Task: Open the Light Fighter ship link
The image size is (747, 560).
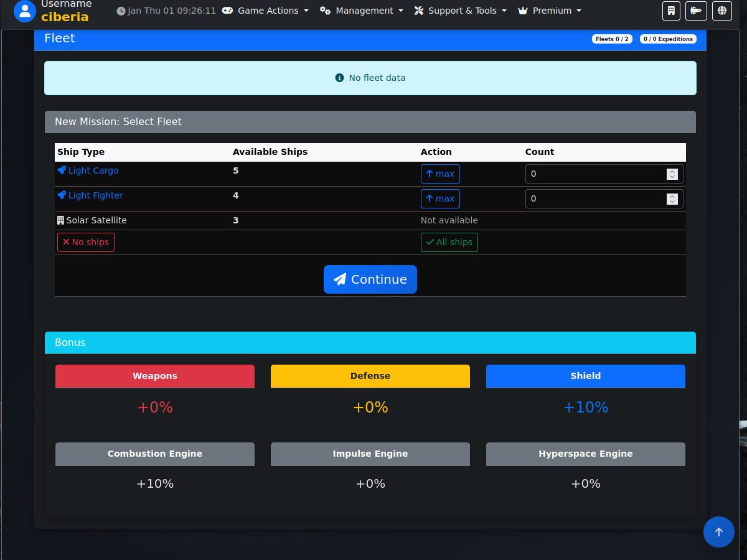Action: click(96, 195)
